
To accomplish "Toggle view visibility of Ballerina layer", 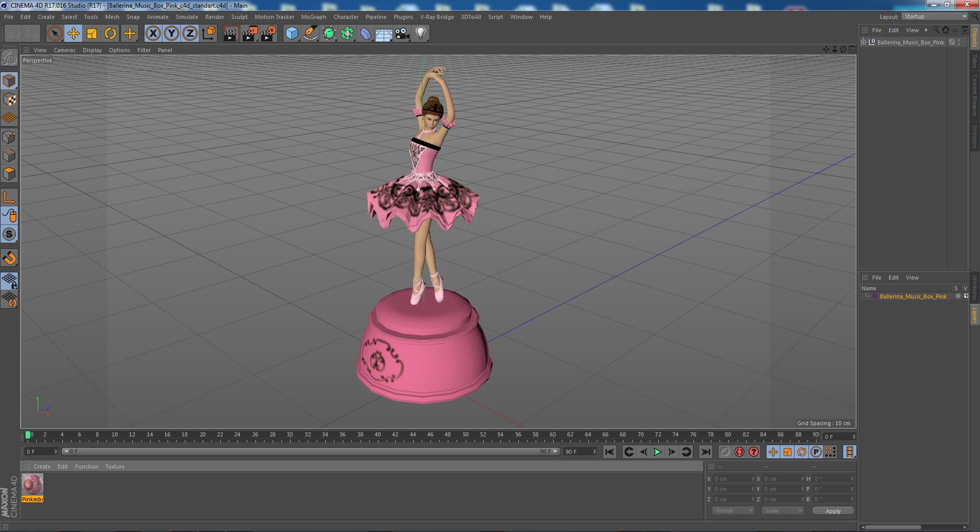I will click(x=966, y=296).
